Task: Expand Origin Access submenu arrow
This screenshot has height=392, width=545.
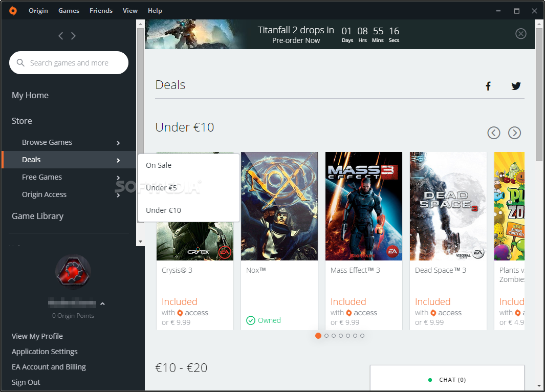Action: coord(118,195)
